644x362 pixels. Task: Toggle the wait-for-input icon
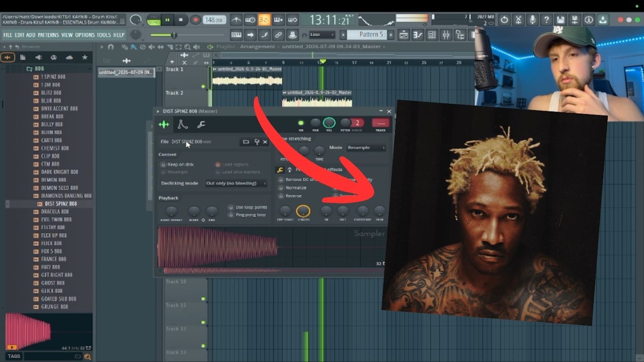pos(250,20)
